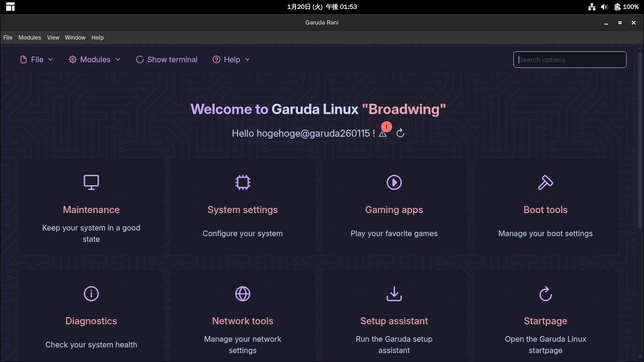644x362 pixels.
Task: Close the Garuda Rani window
Action: click(634, 23)
